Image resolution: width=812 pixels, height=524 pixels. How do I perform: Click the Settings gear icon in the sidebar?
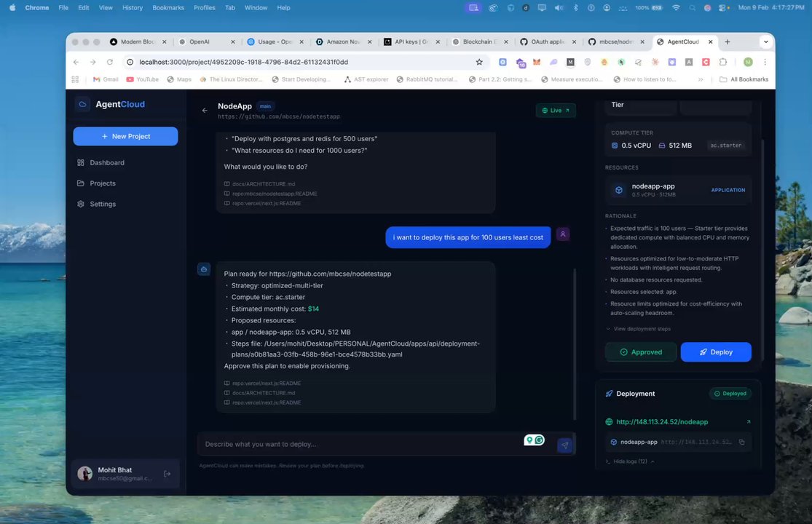[x=81, y=204]
